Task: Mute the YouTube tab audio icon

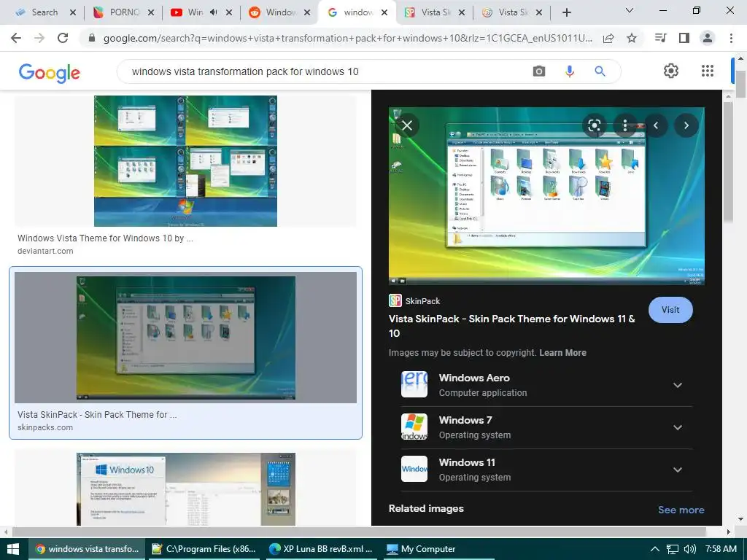Action: tap(214, 12)
